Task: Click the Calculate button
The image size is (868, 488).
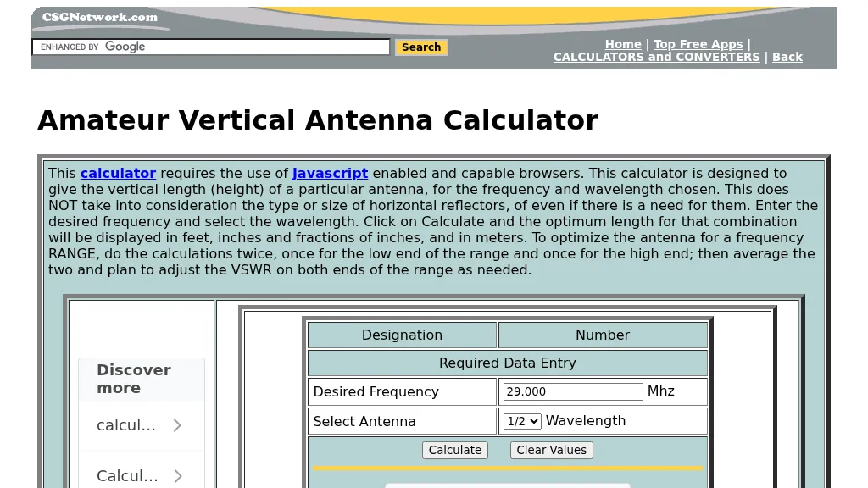Action: tap(455, 450)
